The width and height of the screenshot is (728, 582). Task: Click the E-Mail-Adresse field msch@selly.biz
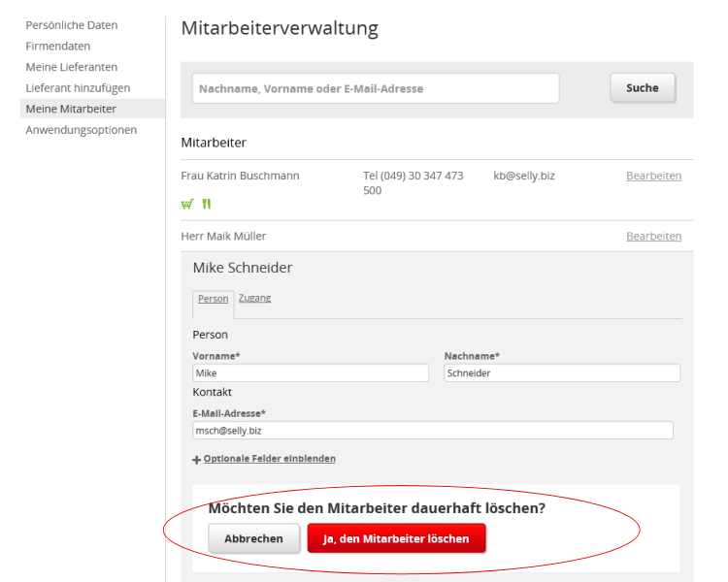pyautogui.click(x=433, y=431)
